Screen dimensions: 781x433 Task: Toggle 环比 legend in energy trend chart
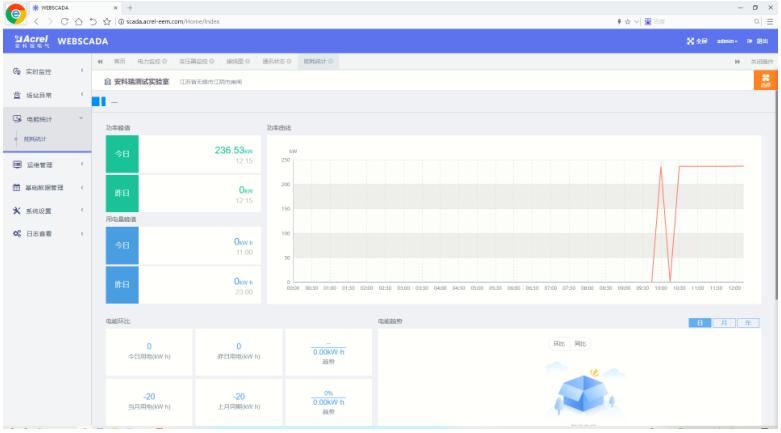(x=559, y=344)
